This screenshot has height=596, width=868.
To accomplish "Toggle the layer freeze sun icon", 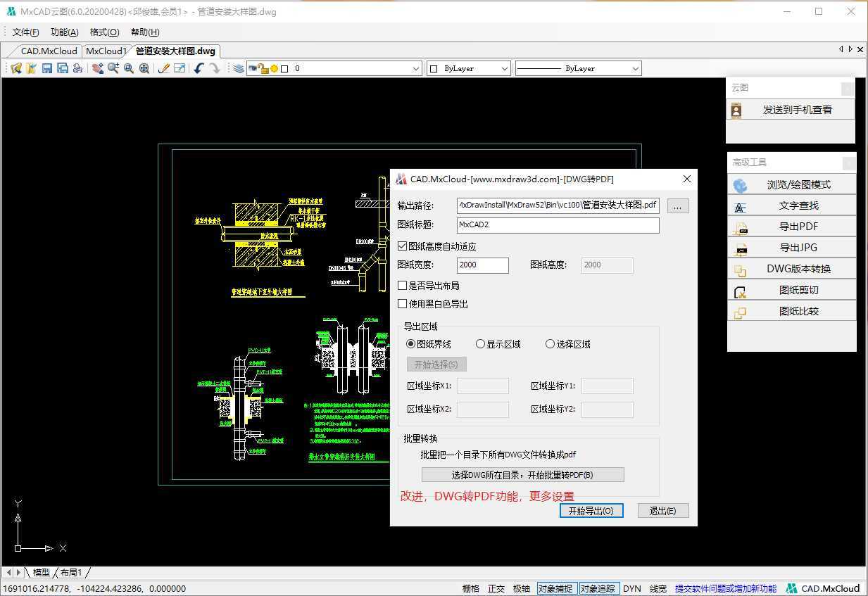I will tap(274, 68).
